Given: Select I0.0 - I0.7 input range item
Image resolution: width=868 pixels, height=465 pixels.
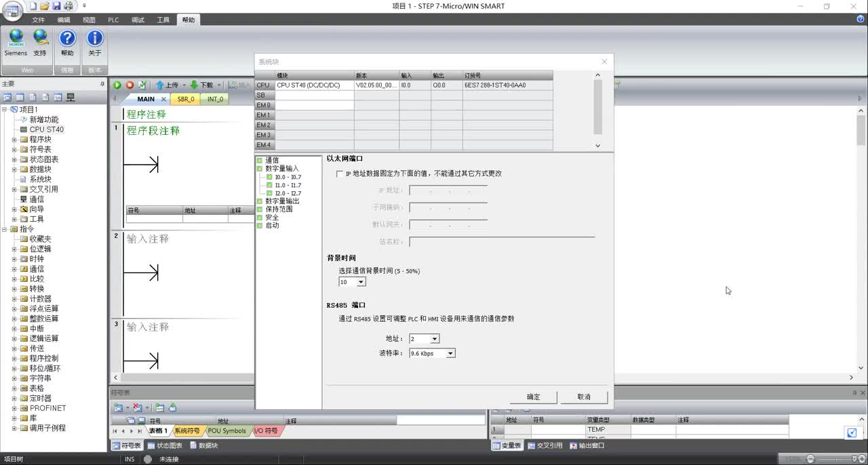Looking at the screenshot, I should (x=288, y=177).
